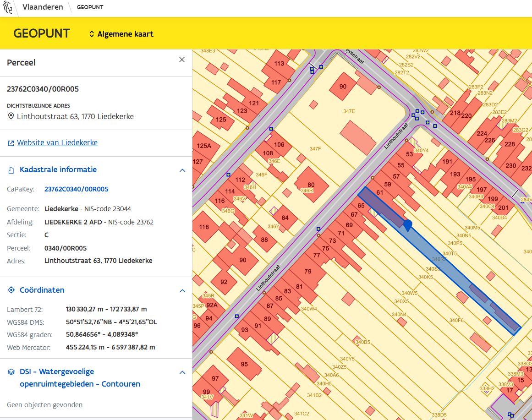The width and height of the screenshot is (532, 420).
Task: Click GEOPUNT breadcrumb in the header
Action: (90, 8)
